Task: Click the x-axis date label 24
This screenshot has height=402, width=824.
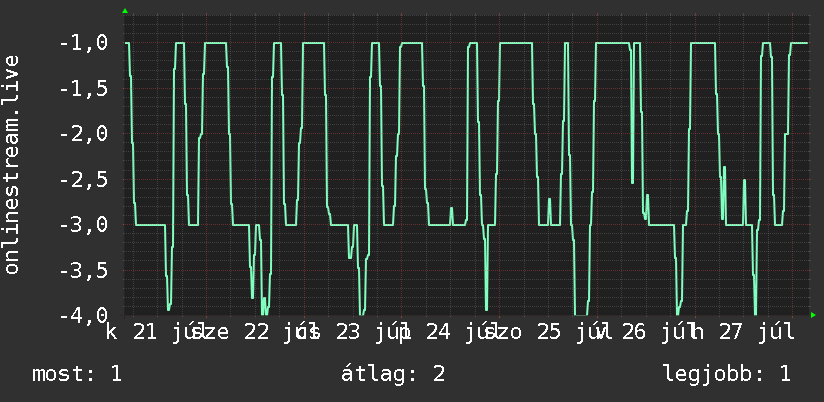Action: click(438, 333)
